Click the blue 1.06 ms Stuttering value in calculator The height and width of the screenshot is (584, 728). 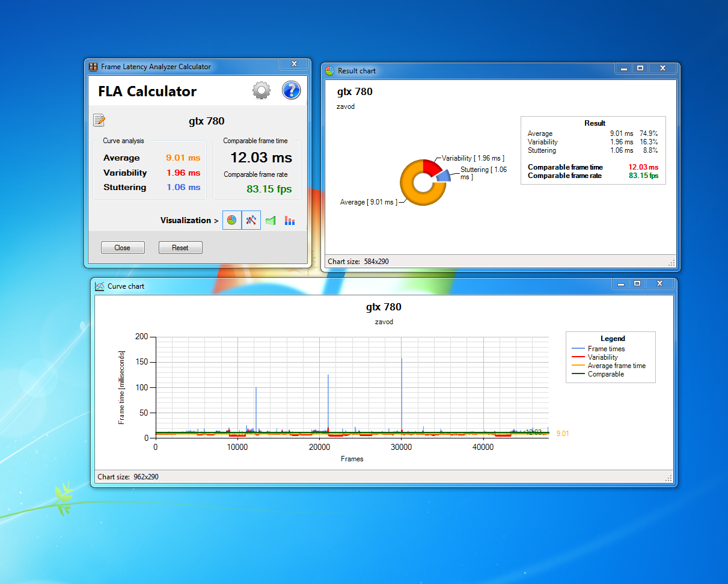click(183, 187)
